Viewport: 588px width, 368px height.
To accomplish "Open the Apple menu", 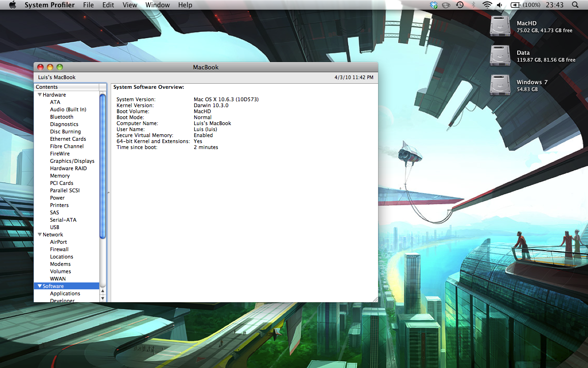I will click(12, 5).
